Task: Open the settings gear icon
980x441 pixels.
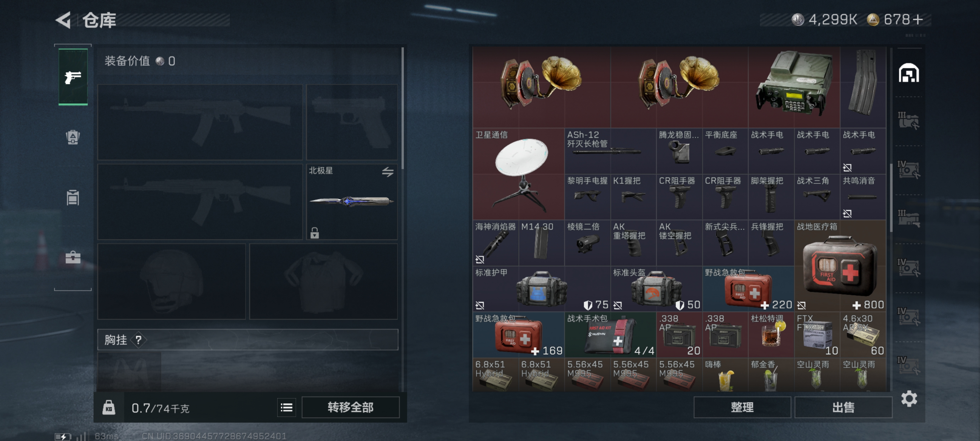Action: [x=909, y=398]
